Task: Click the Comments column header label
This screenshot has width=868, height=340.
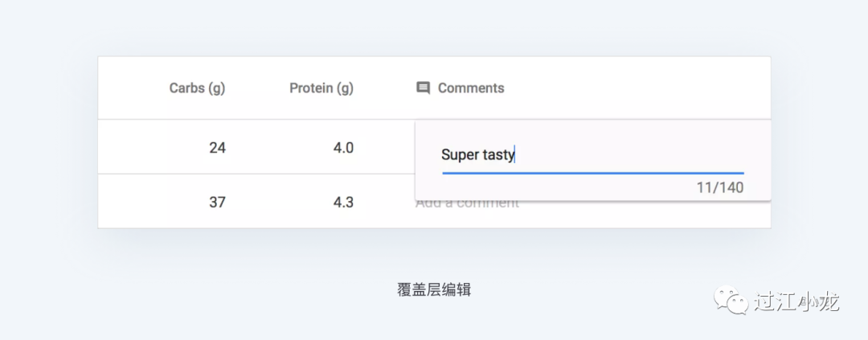Action: [x=471, y=88]
